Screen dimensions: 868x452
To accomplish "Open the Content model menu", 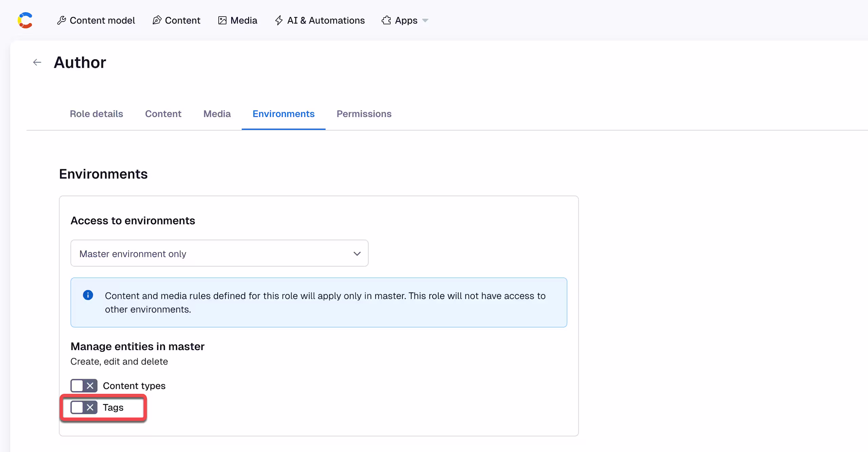I will [x=96, y=20].
